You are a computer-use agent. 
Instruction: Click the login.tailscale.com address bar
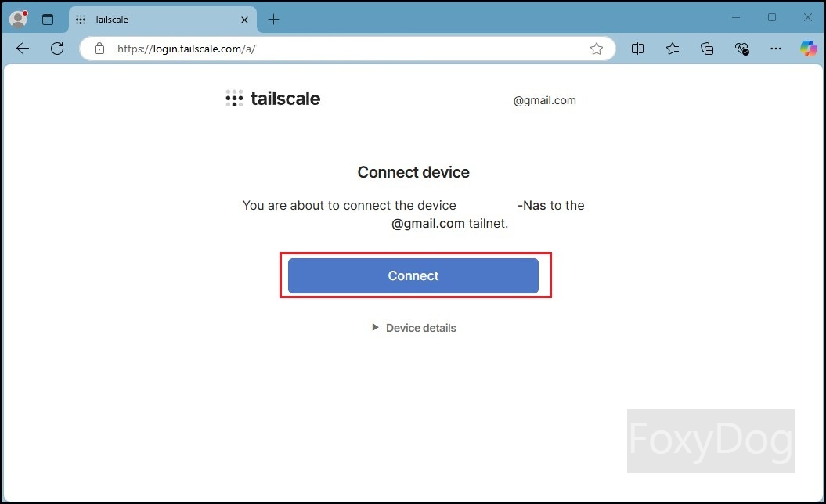[x=348, y=49]
